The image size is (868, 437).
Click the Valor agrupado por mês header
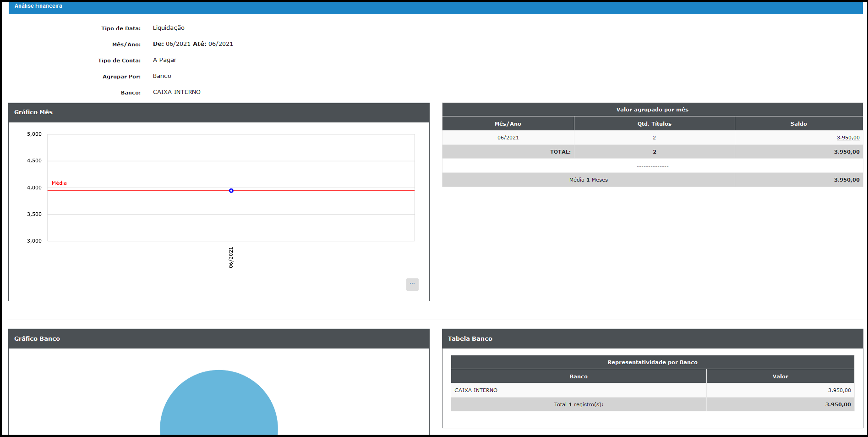tap(652, 110)
